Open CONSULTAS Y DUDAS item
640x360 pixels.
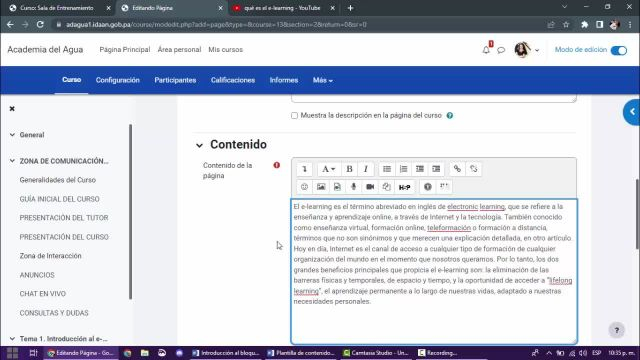click(54, 313)
